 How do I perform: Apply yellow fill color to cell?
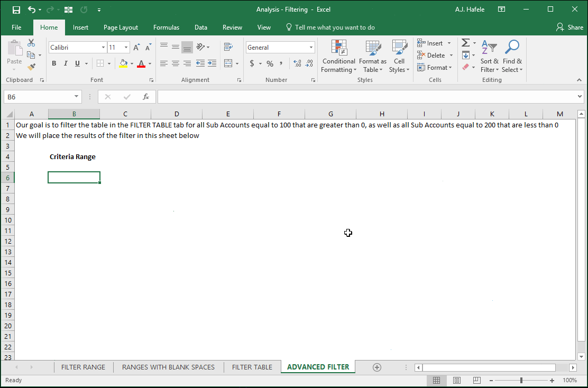click(123, 63)
